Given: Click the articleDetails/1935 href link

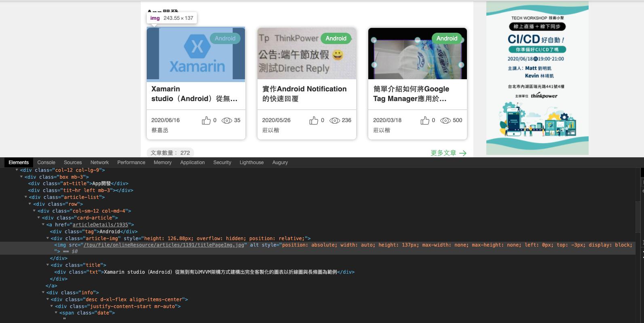Looking at the screenshot, I should tap(100, 225).
